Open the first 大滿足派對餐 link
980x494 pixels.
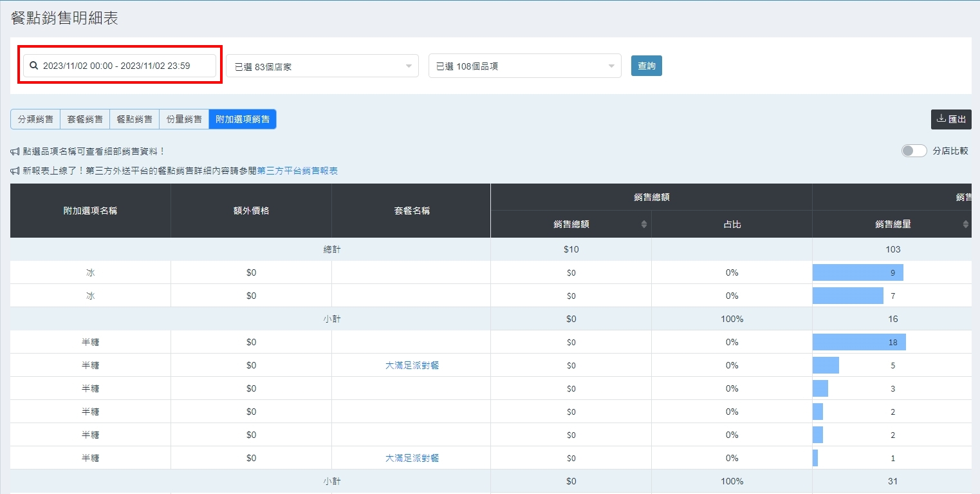412,365
